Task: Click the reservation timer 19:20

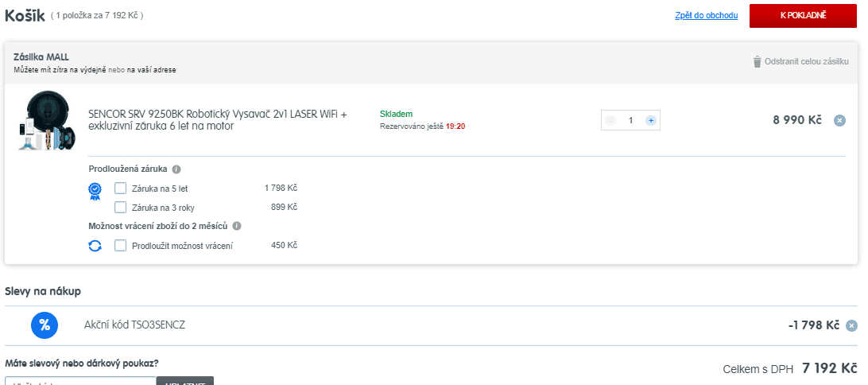Action: tap(455, 126)
